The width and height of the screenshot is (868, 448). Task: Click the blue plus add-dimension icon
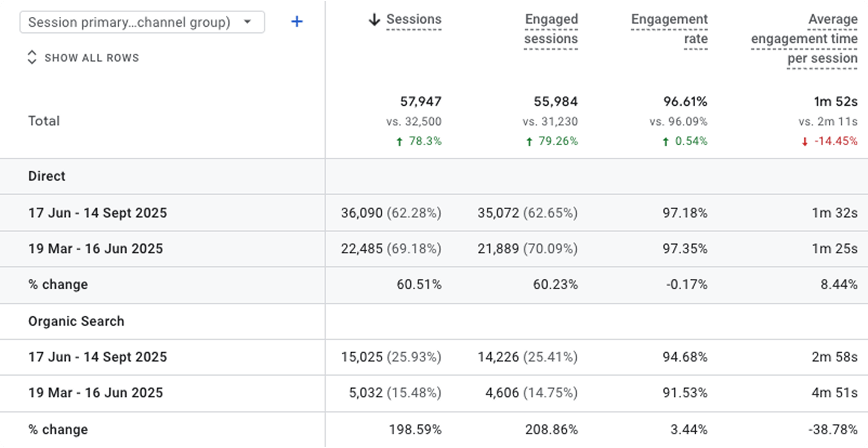pos(296,22)
